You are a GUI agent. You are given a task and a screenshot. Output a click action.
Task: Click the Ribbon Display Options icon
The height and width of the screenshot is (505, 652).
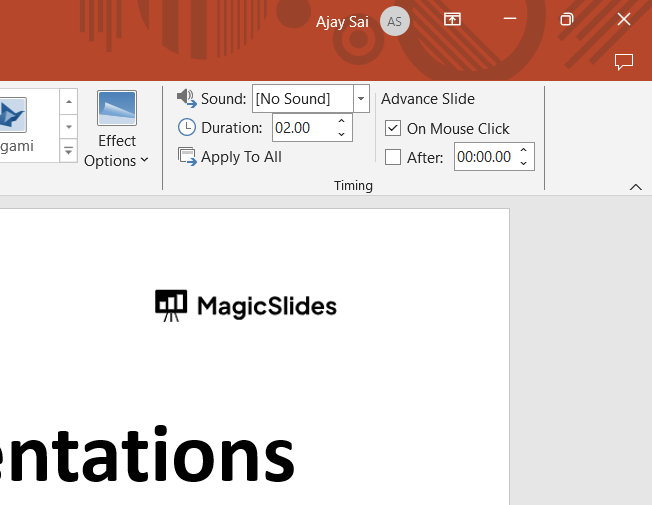pos(453,20)
